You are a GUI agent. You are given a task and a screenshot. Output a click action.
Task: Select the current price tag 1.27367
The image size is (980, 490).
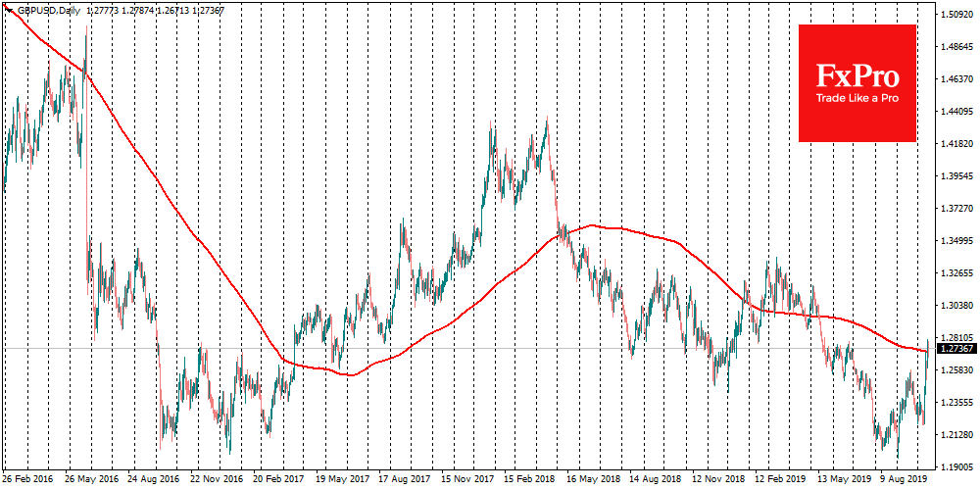click(x=956, y=348)
